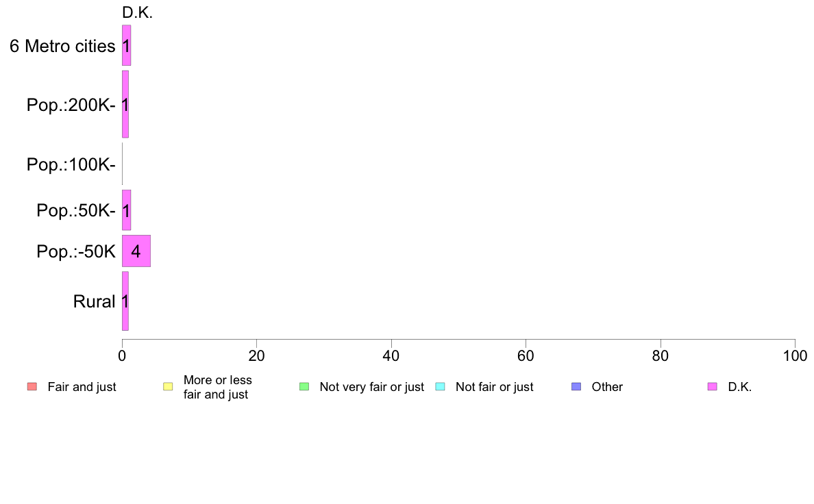Click the yellow More or less fair swatch
The width and height of the screenshot is (814, 504).
pos(168,387)
